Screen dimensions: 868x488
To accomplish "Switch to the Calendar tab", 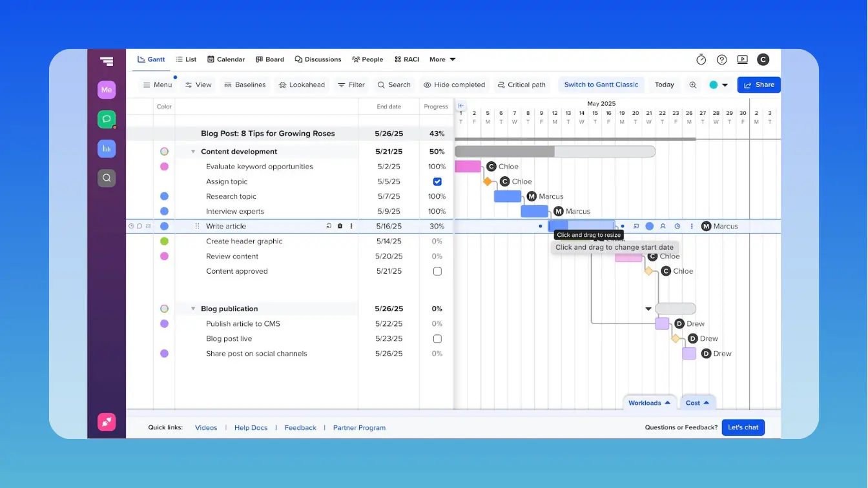I will pos(226,59).
